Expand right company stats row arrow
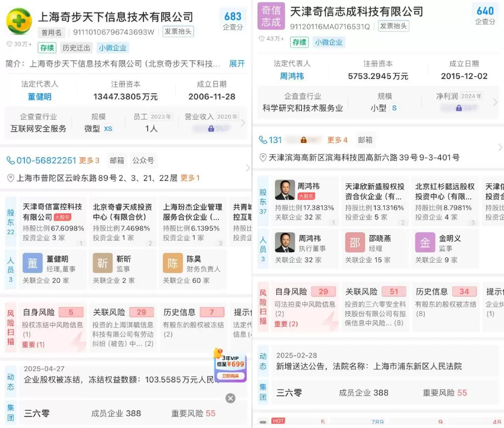 [495, 102]
